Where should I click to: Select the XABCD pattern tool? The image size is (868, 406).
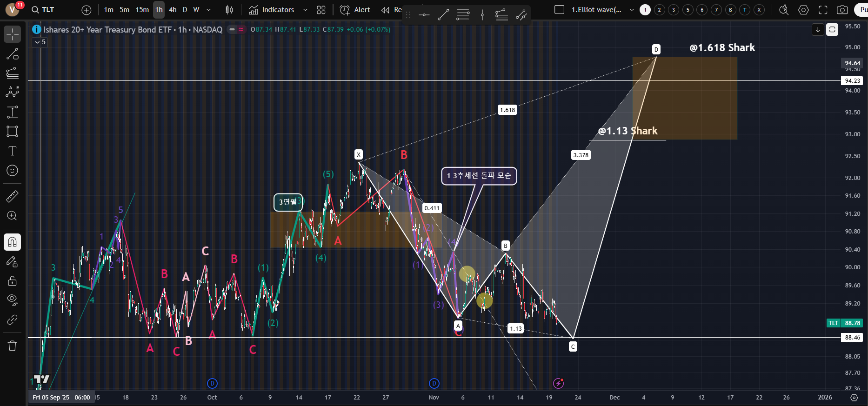(x=13, y=92)
